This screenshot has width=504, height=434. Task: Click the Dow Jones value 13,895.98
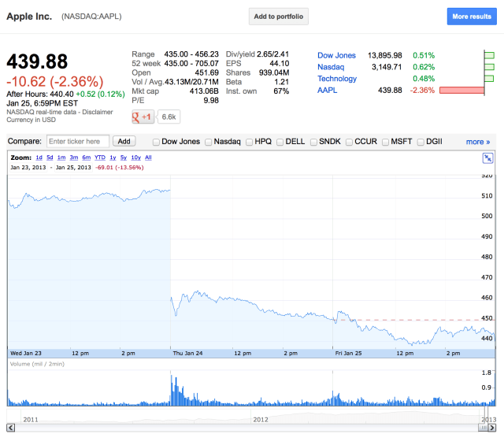(385, 55)
